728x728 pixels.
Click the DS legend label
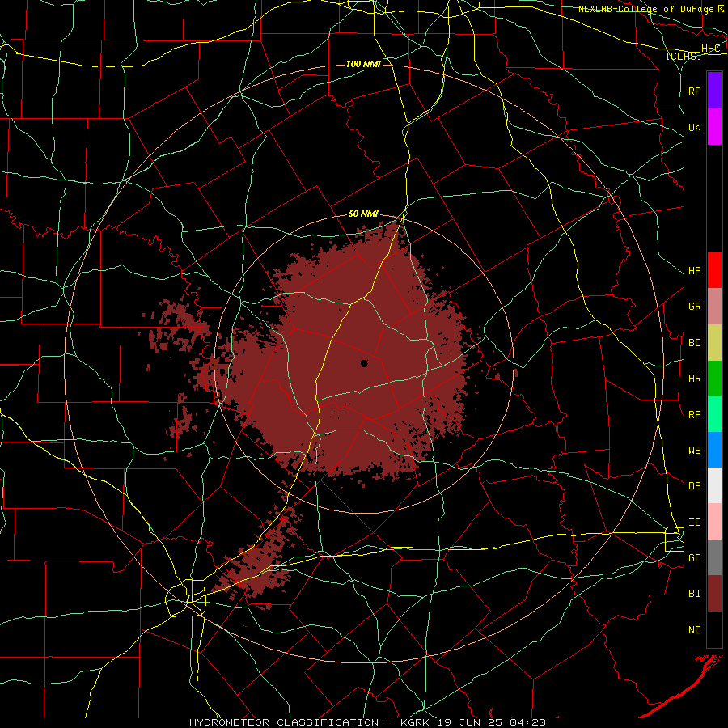(695, 486)
